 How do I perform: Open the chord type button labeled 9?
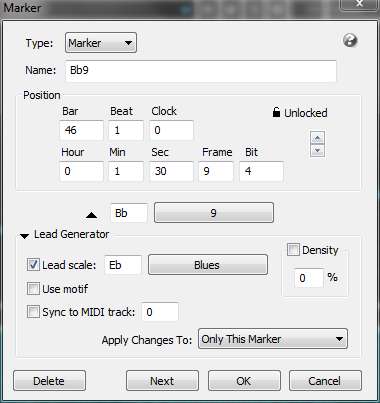(x=214, y=213)
